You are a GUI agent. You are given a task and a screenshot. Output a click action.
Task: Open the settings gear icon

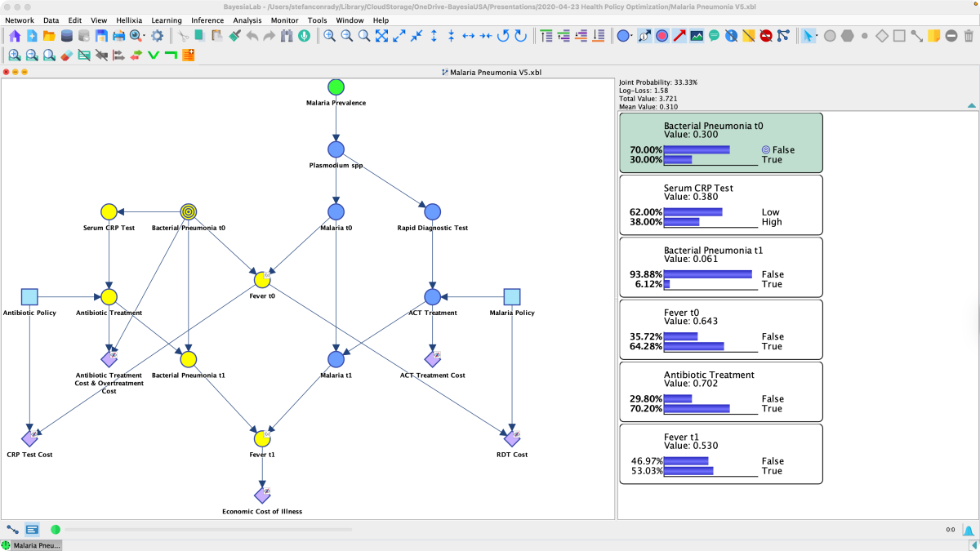pos(158,36)
